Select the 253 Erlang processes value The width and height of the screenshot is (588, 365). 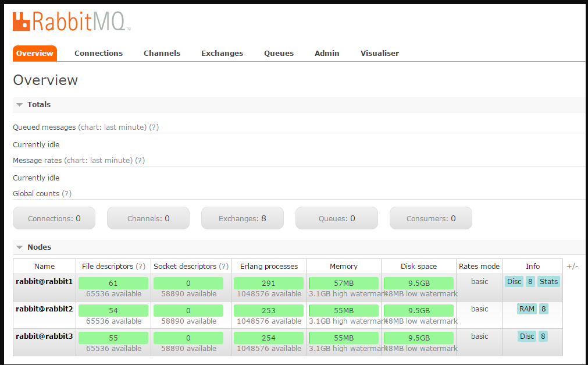(269, 310)
